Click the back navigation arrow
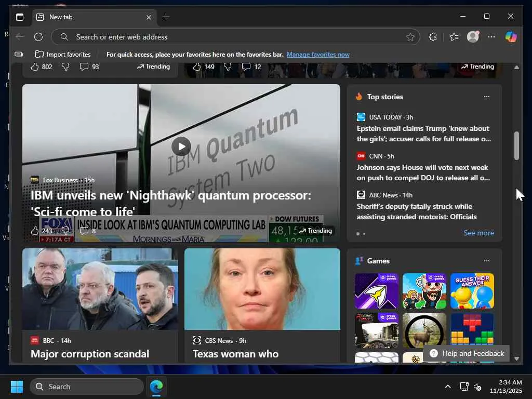Viewport: 532px width, 399px height. coord(20,37)
